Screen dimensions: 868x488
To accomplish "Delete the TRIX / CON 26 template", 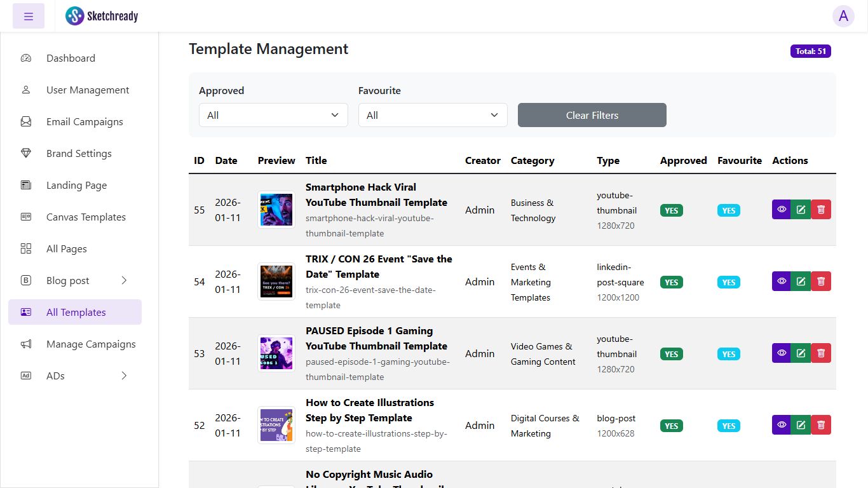I will pos(821,281).
